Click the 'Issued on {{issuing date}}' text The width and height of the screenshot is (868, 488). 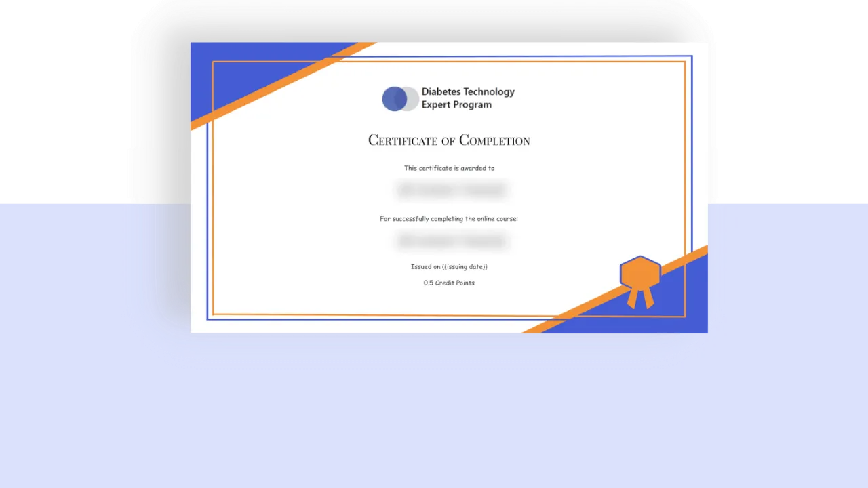coord(449,267)
